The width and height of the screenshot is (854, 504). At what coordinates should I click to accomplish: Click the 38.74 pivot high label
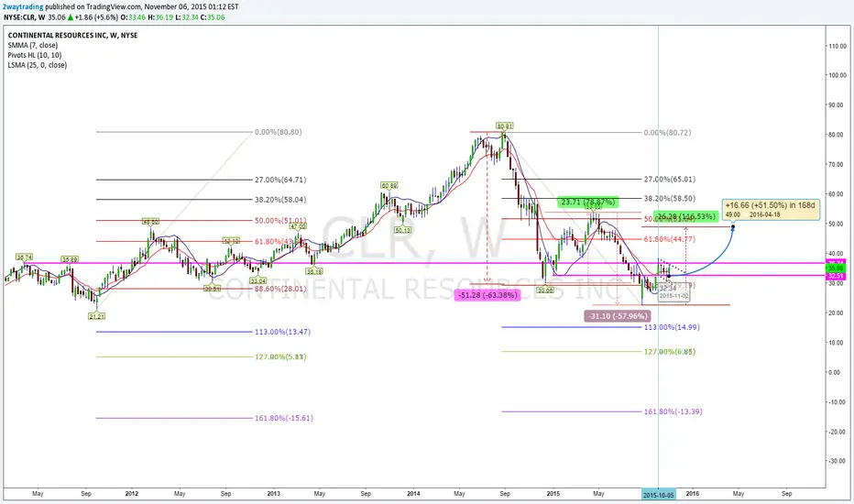(x=24, y=257)
